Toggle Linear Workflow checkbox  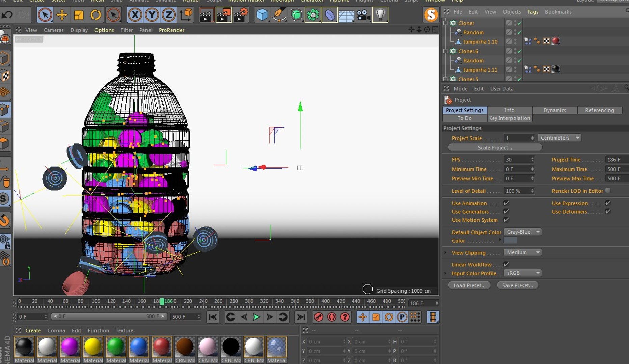coord(506,264)
